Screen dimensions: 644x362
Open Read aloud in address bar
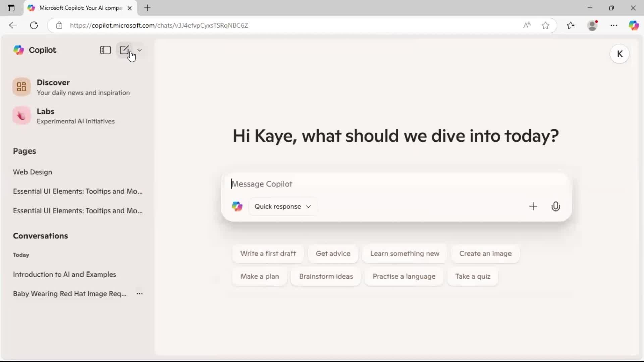point(527,25)
